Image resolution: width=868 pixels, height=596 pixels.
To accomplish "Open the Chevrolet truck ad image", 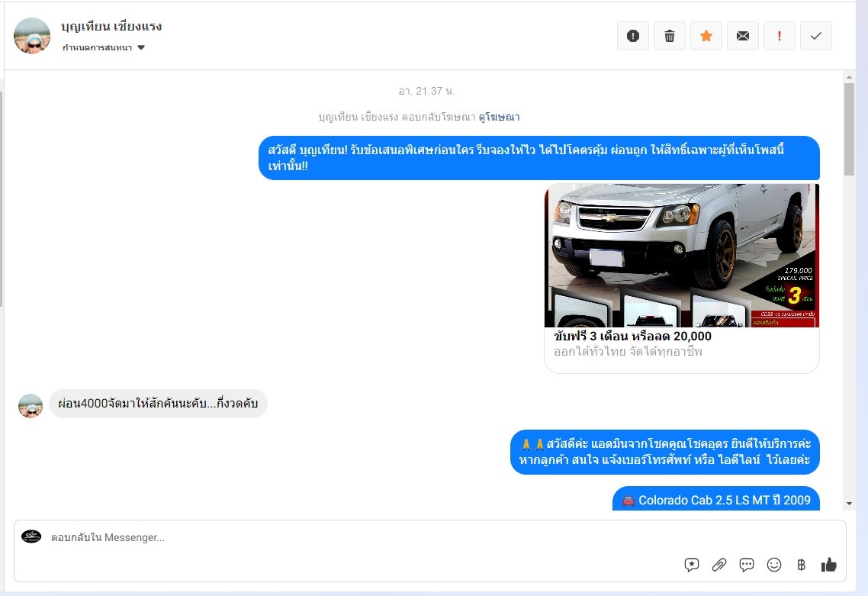I will click(x=681, y=256).
